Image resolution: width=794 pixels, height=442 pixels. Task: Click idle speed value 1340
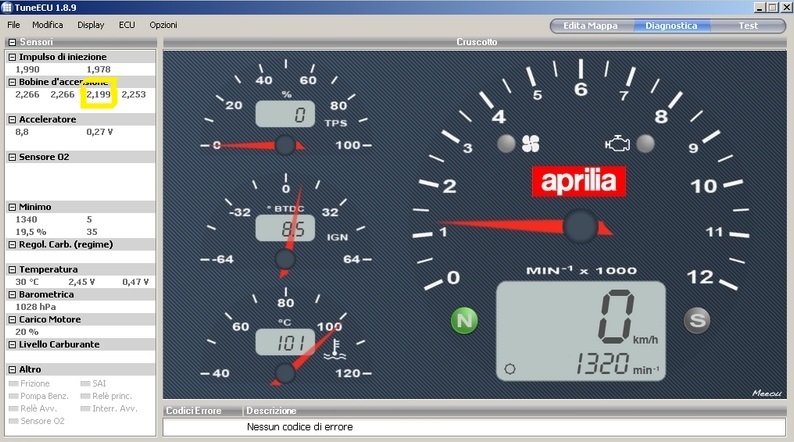click(x=26, y=219)
